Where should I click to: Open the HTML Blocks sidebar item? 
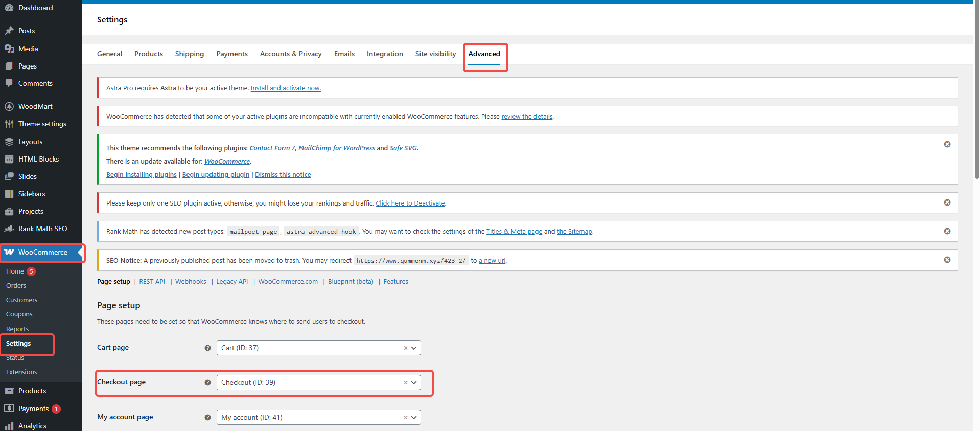tap(38, 159)
